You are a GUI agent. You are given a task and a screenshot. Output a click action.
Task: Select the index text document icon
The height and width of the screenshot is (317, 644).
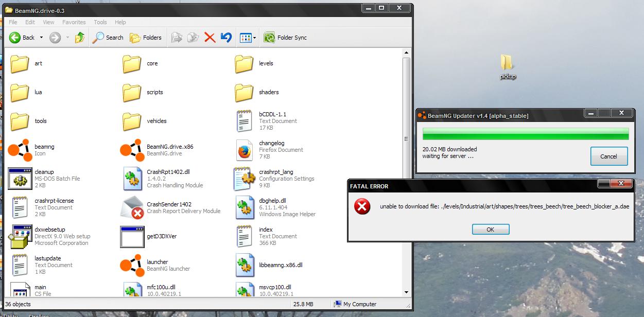(244, 236)
